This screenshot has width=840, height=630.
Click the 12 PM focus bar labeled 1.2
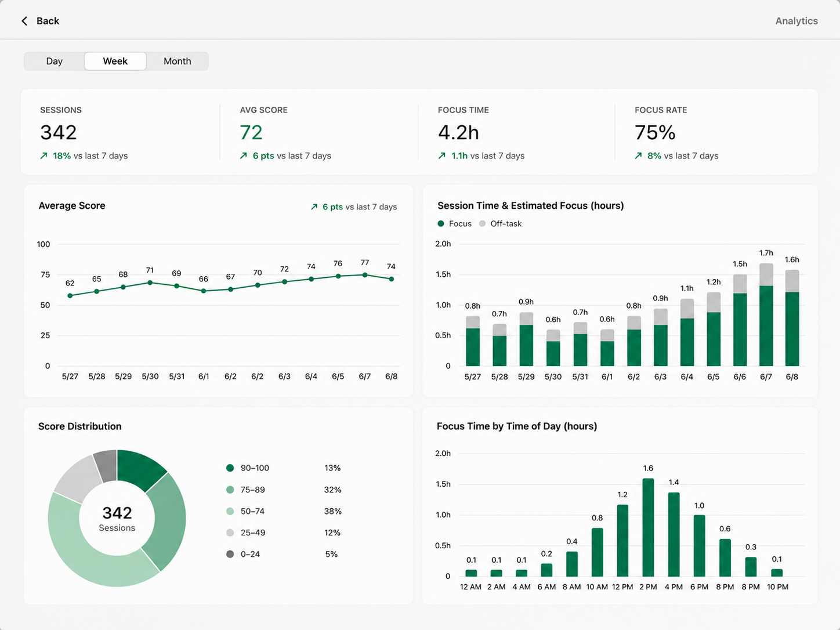tap(622, 541)
